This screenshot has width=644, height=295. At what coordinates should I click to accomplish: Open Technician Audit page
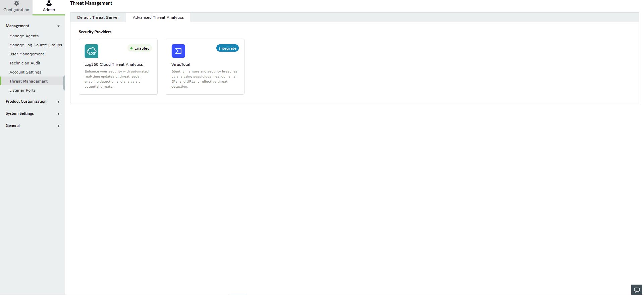tap(25, 63)
